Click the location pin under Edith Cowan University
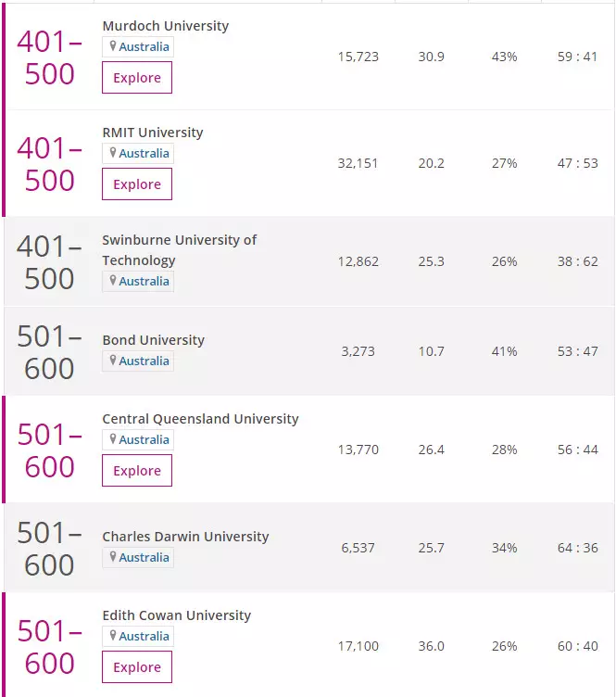This screenshot has width=616, height=697. tap(113, 636)
